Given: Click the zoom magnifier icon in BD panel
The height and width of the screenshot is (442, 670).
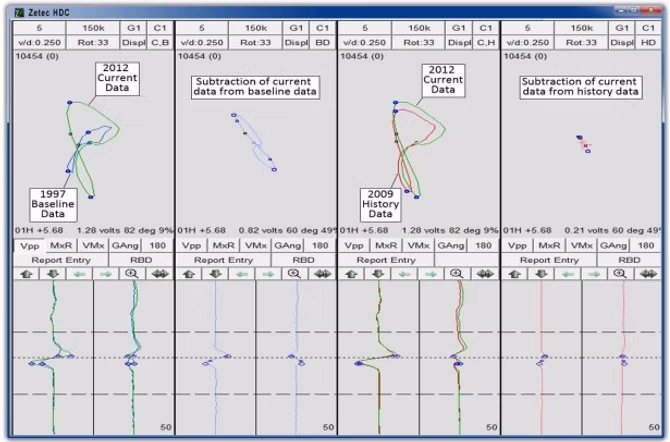Looking at the screenshot, I should [294, 274].
